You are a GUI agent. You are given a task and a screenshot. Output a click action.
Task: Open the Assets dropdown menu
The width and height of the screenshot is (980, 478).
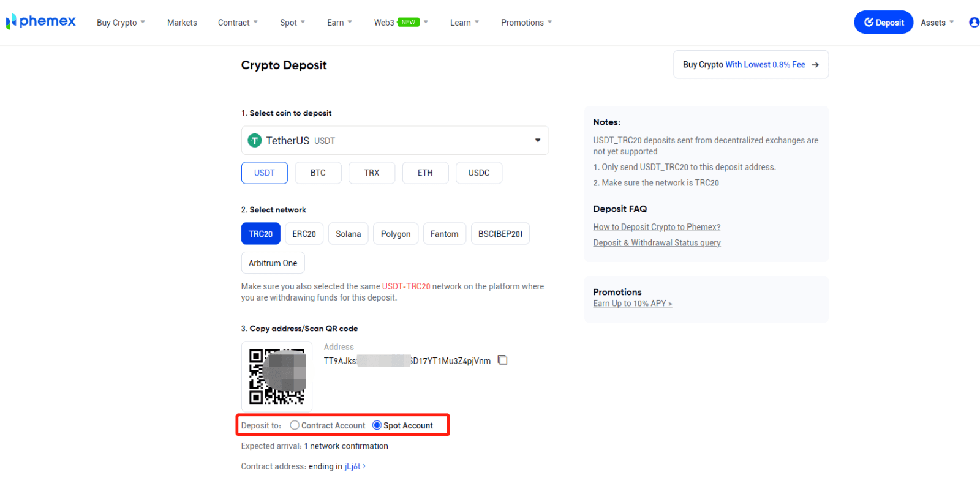point(937,23)
